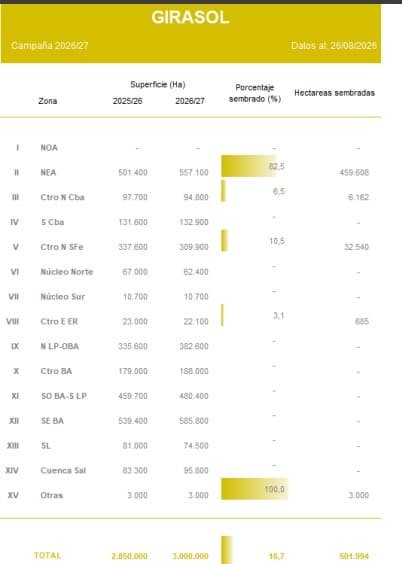The image size is (402, 564).
Task: Click the Porcentaje sembrado (%) header
Action: pyautogui.click(x=255, y=93)
